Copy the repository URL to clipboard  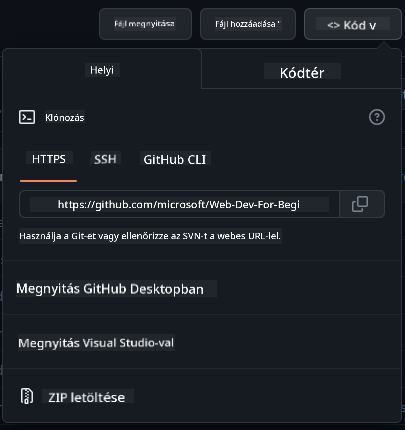coord(362,204)
